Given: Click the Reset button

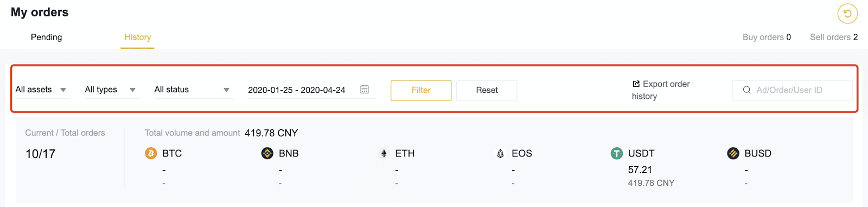Looking at the screenshot, I should point(487,90).
